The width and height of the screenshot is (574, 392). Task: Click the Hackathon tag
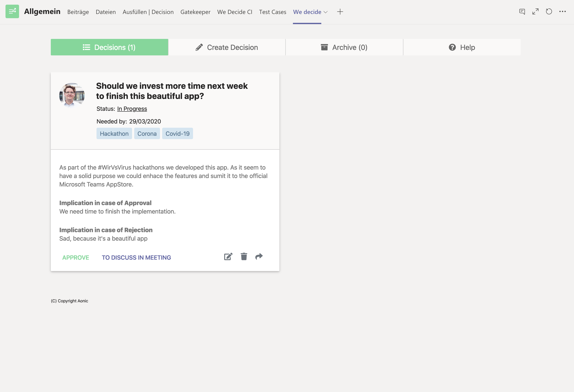click(114, 133)
